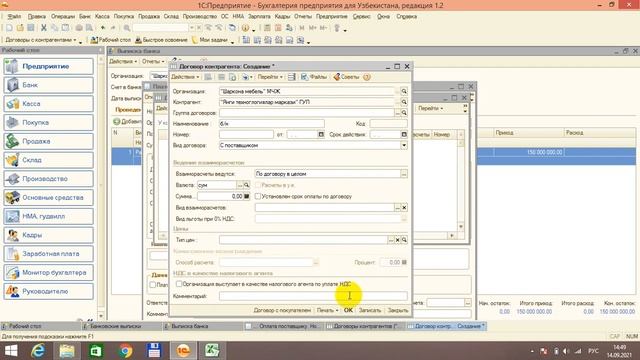640x360 pixels.
Task: Open the Склад section in sidebar
Action: (x=49, y=160)
